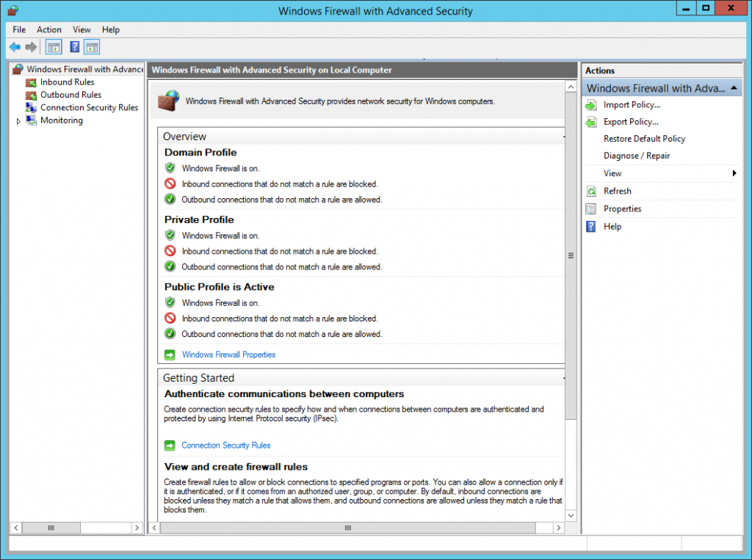Select Outbound Rules in tree
The image size is (752, 560).
pos(70,95)
